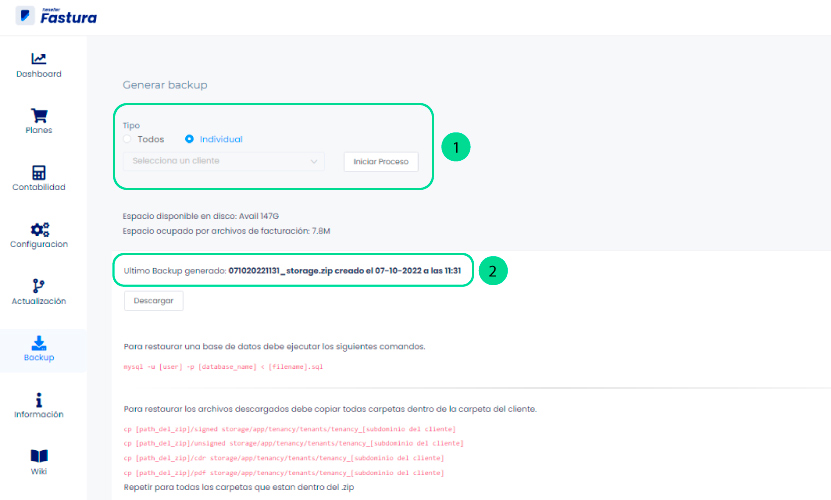The width and height of the screenshot is (831, 500).
Task: Open Configuracion using the gears icon
Action: 39,229
